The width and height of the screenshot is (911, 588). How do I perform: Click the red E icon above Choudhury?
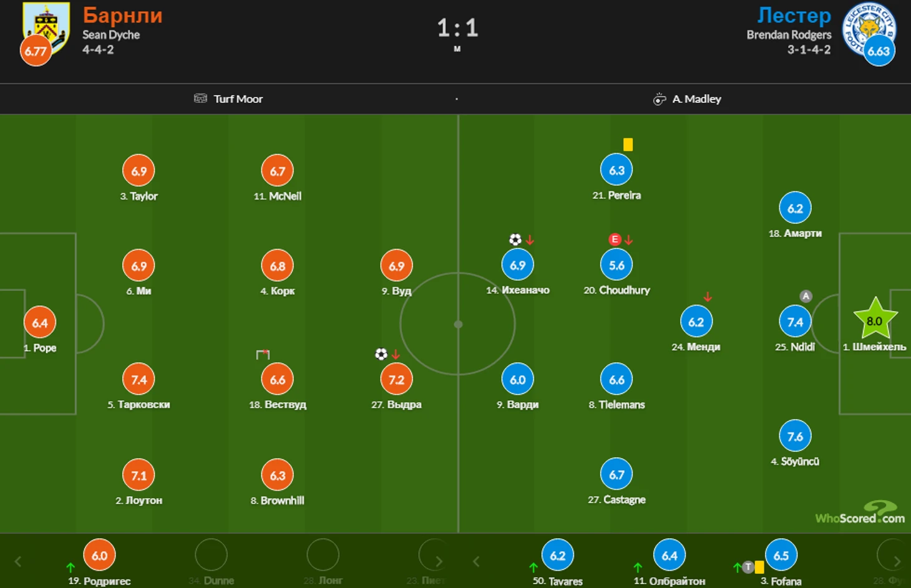point(615,239)
